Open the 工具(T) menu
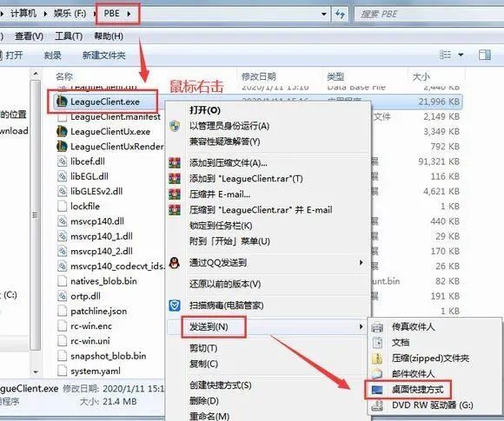 pos(69,36)
